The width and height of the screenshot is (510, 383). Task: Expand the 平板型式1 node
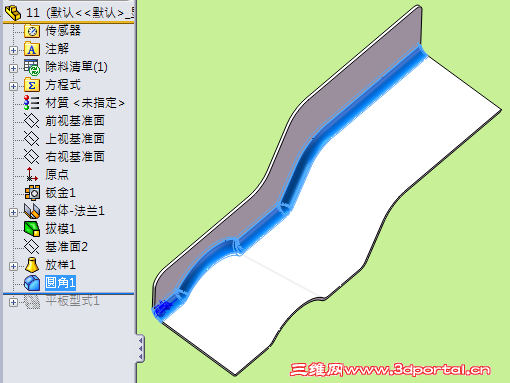13,302
